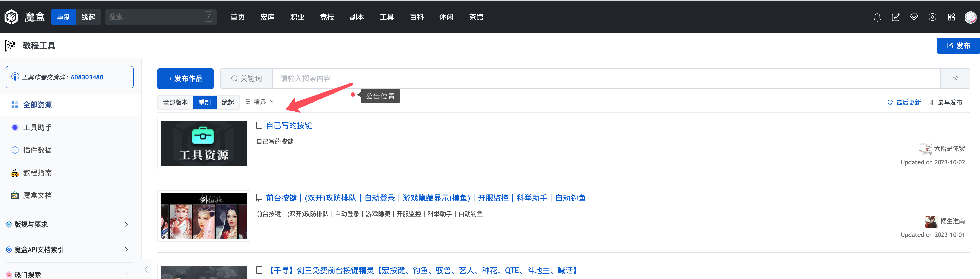Open the apps grid icon top right
Image resolution: width=980 pixels, height=279 pixels.
[951, 17]
